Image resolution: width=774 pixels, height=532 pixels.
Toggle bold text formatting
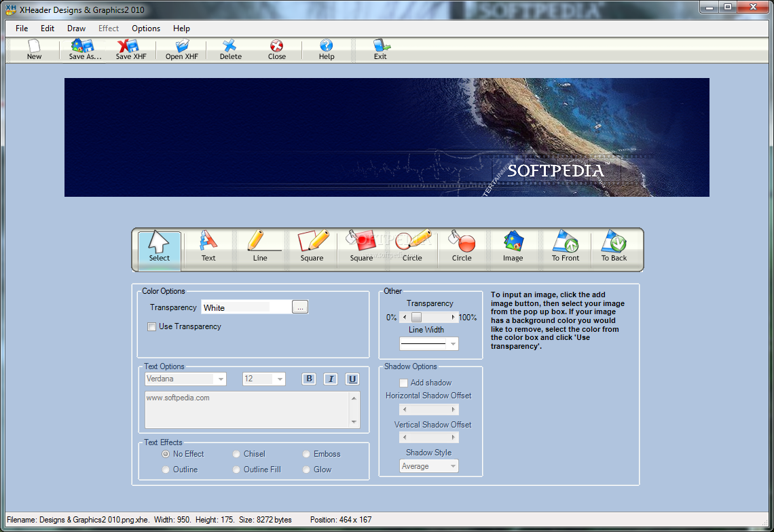[x=309, y=379]
